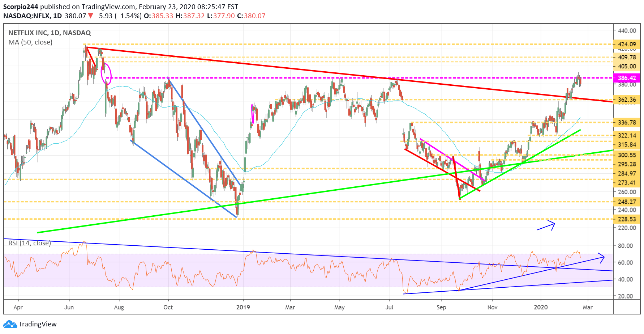Click the MA (50, close) indicator label
Viewport: 644px width, 334px height.
point(30,42)
